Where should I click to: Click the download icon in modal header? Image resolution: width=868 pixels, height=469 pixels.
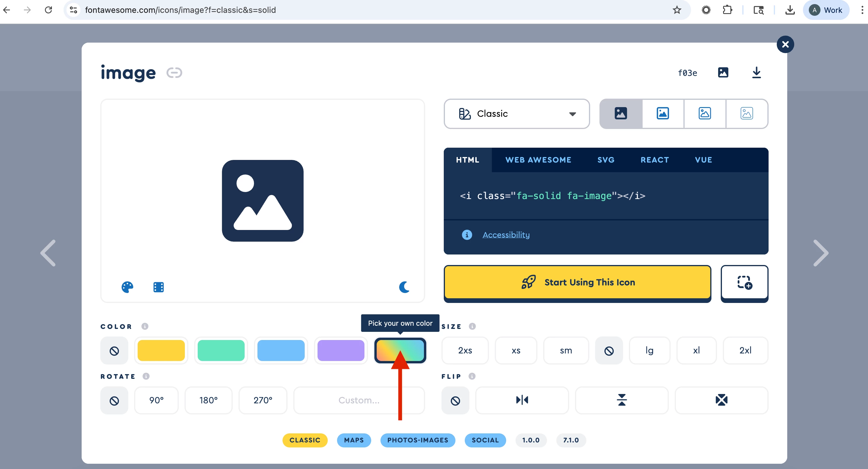[756, 72]
